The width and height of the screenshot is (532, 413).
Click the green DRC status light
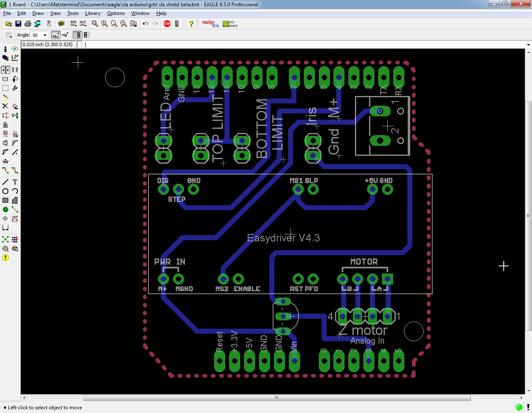coord(519,407)
